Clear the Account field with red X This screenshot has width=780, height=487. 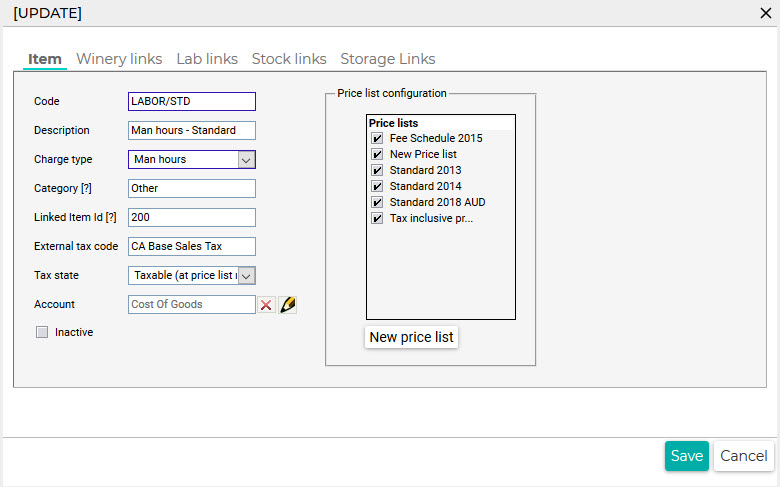[x=266, y=304]
